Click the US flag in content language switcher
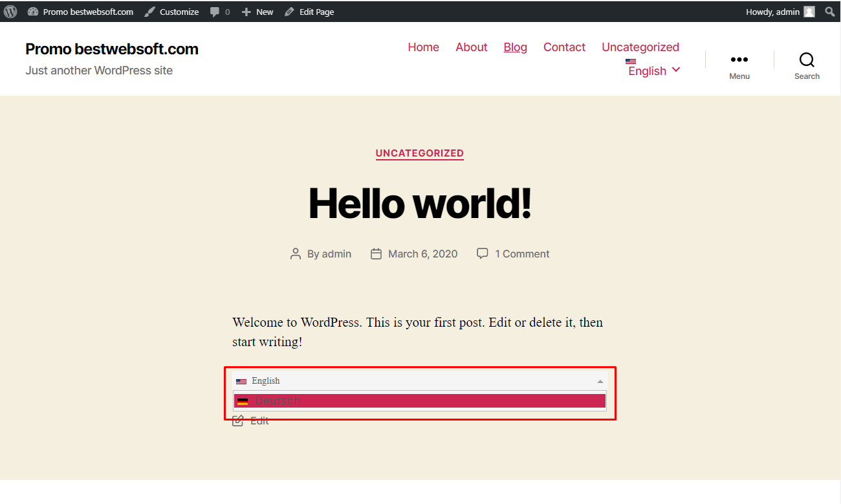This screenshot has height=504, width=841. coord(241,382)
